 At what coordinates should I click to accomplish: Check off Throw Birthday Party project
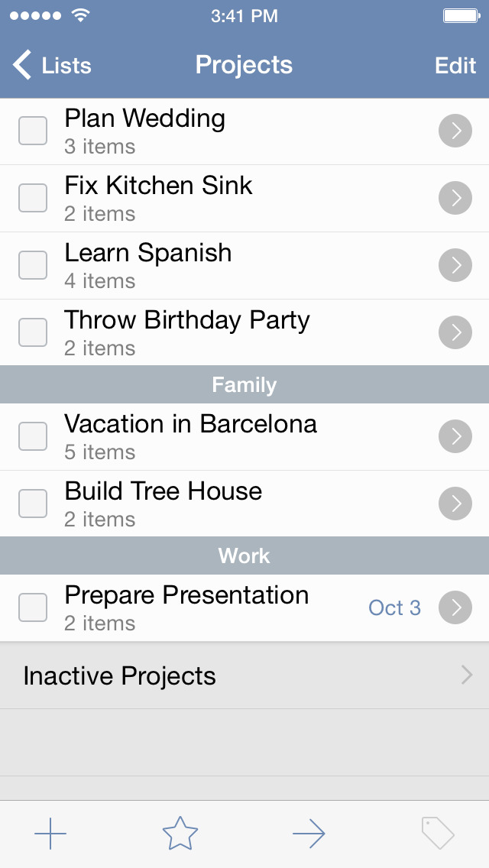tap(33, 333)
